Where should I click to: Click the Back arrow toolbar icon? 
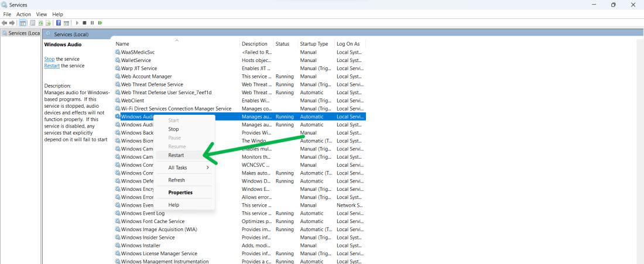click(4, 23)
